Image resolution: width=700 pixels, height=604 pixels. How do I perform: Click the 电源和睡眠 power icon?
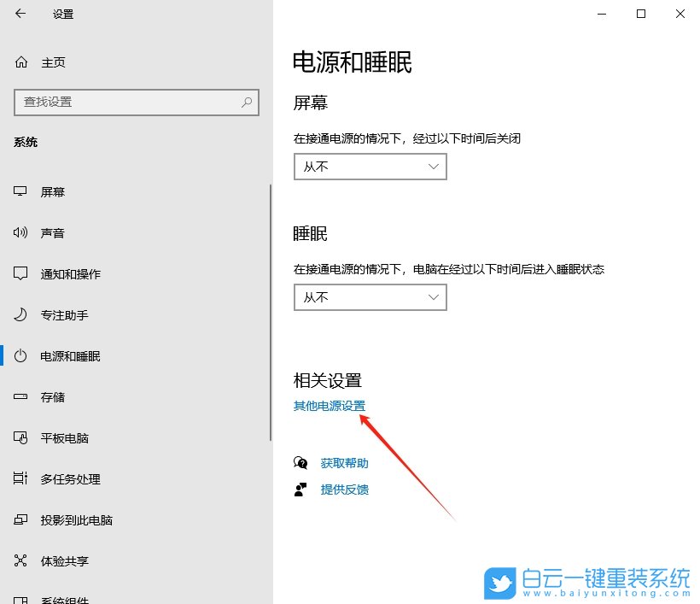click(x=20, y=356)
